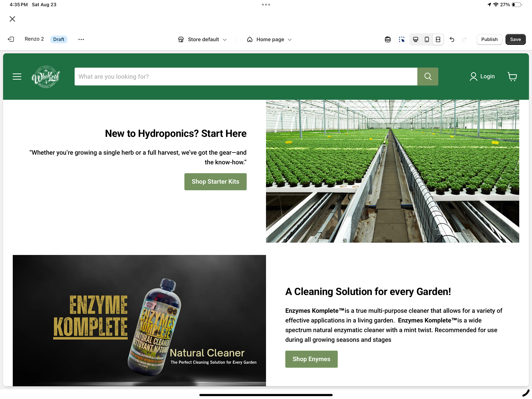Click the exit editor back icon
532x399 pixels.
coord(11,39)
